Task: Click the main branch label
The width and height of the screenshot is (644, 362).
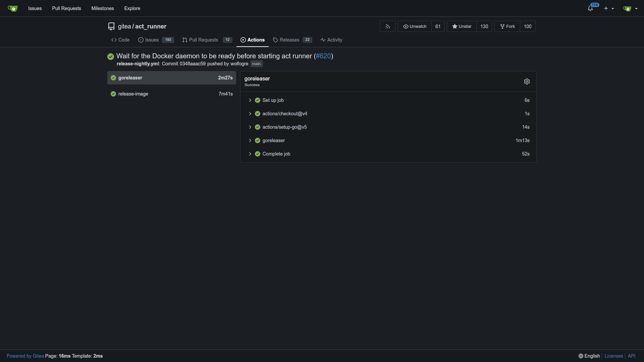Action: pos(256,64)
